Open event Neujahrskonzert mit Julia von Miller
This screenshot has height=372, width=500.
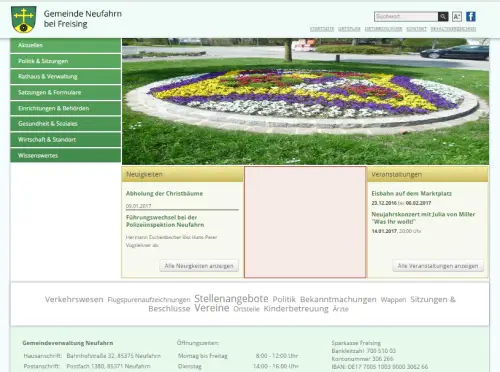pos(423,218)
